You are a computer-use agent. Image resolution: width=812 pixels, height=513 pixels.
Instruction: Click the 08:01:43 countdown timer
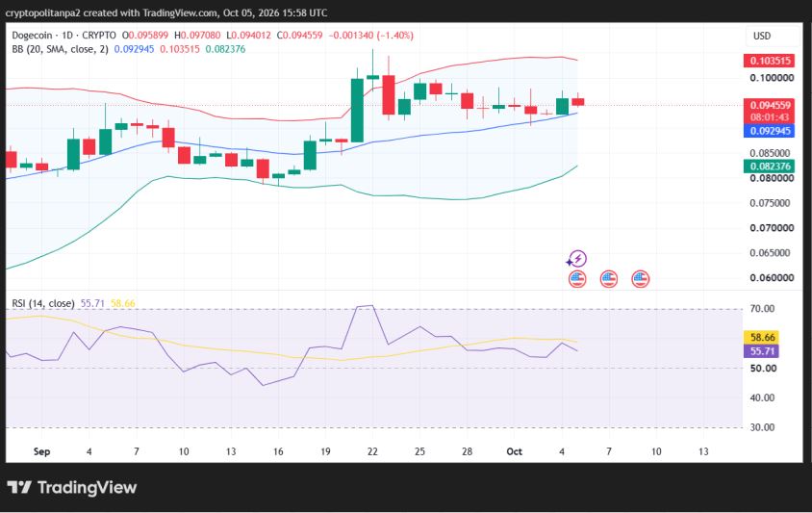[769, 117]
